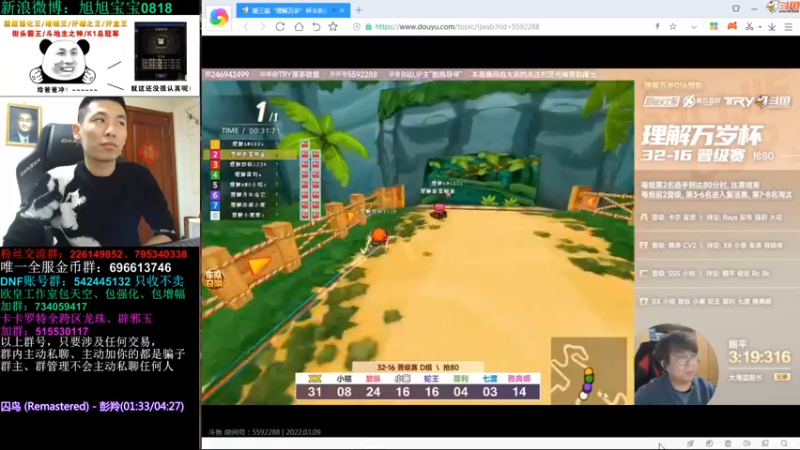
Task: View site security shield info
Action: point(357,27)
